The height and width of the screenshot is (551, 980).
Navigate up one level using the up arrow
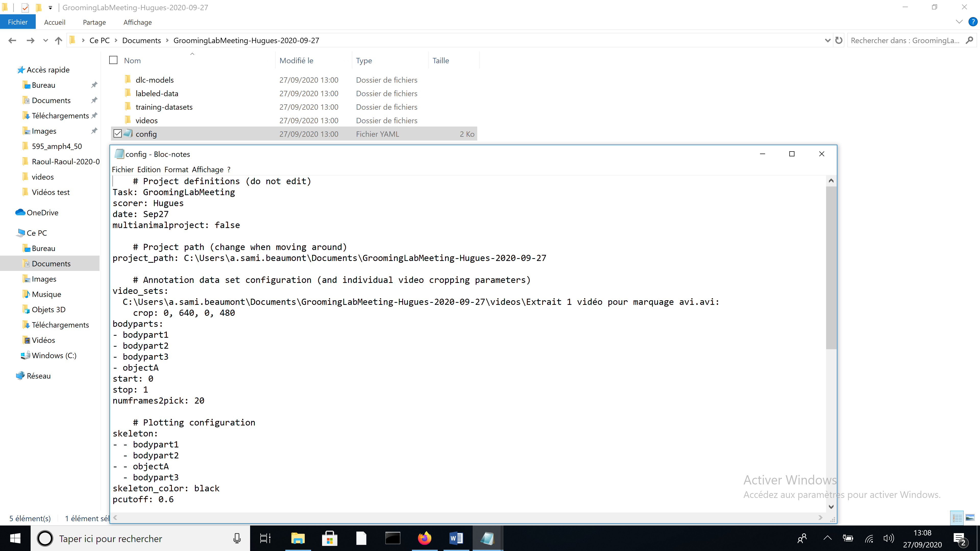pyautogui.click(x=59, y=40)
